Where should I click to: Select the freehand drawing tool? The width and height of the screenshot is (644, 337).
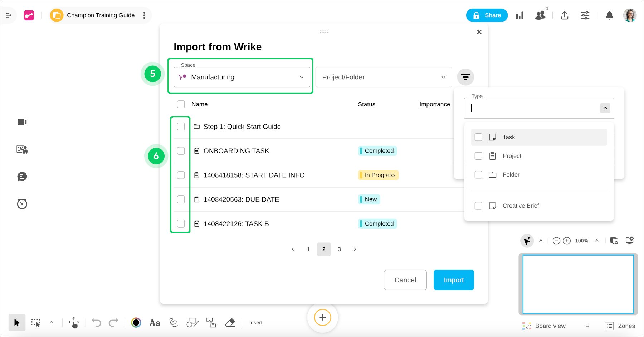pyautogui.click(x=174, y=323)
